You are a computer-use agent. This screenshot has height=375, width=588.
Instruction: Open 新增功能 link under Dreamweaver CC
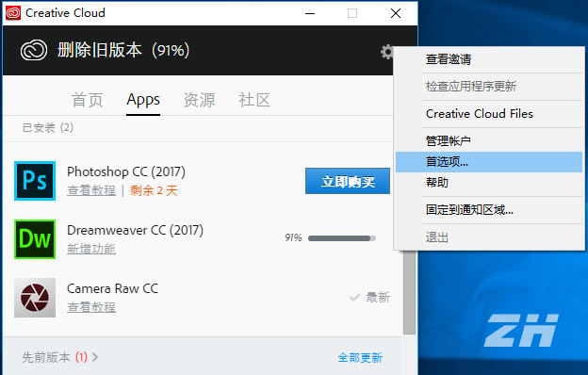click(91, 249)
